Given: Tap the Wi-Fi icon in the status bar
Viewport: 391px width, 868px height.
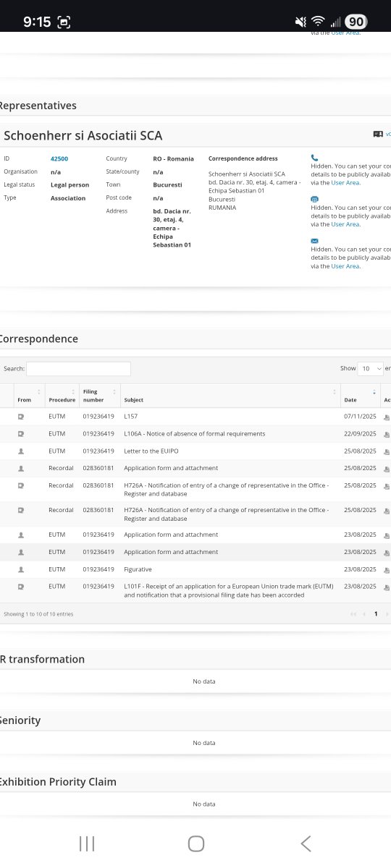Looking at the screenshot, I should pyautogui.click(x=317, y=22).
